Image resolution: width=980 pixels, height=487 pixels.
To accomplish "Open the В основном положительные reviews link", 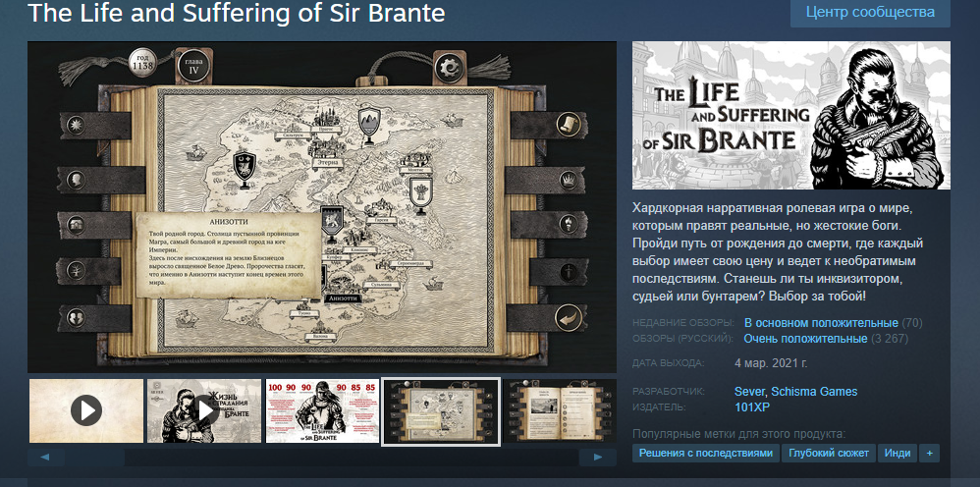I will [x=821, y=323].
